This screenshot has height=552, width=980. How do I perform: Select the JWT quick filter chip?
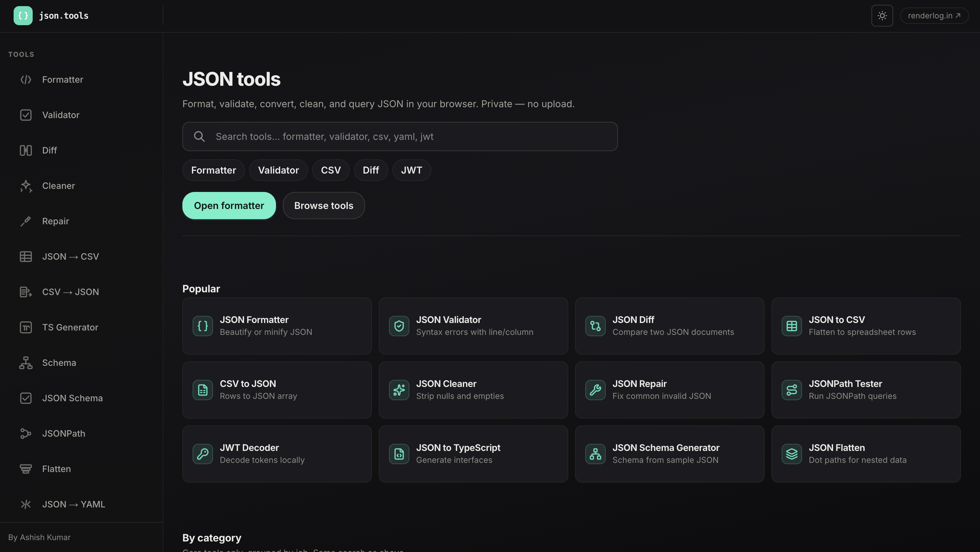pyautogui.click(x=412, y=170)
